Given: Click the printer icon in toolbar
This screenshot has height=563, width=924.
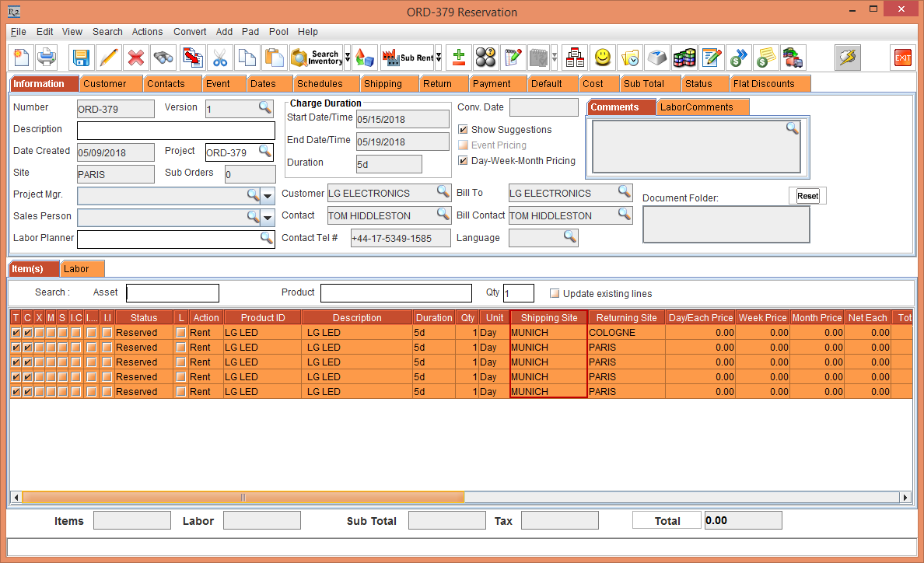Looking at the screenshot, I should click(x=47, y=58).
